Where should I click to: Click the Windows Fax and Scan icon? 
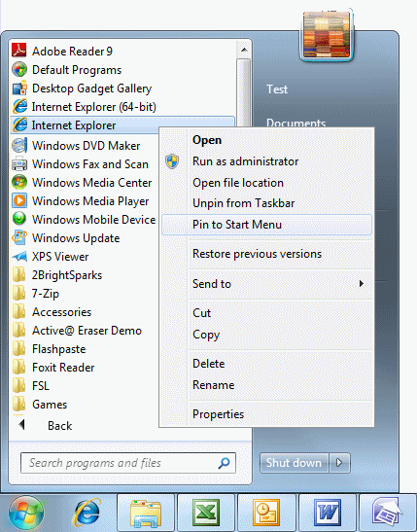[19, 163]
